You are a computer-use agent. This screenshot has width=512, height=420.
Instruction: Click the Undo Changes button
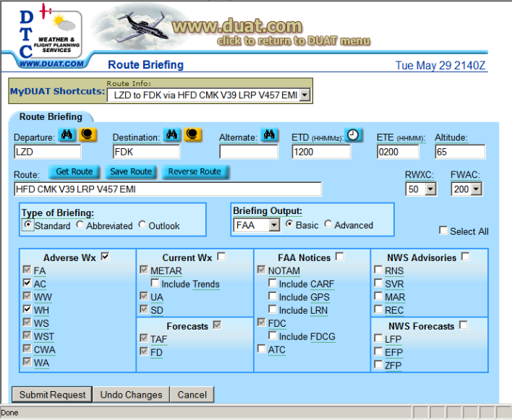click(131, 395)
